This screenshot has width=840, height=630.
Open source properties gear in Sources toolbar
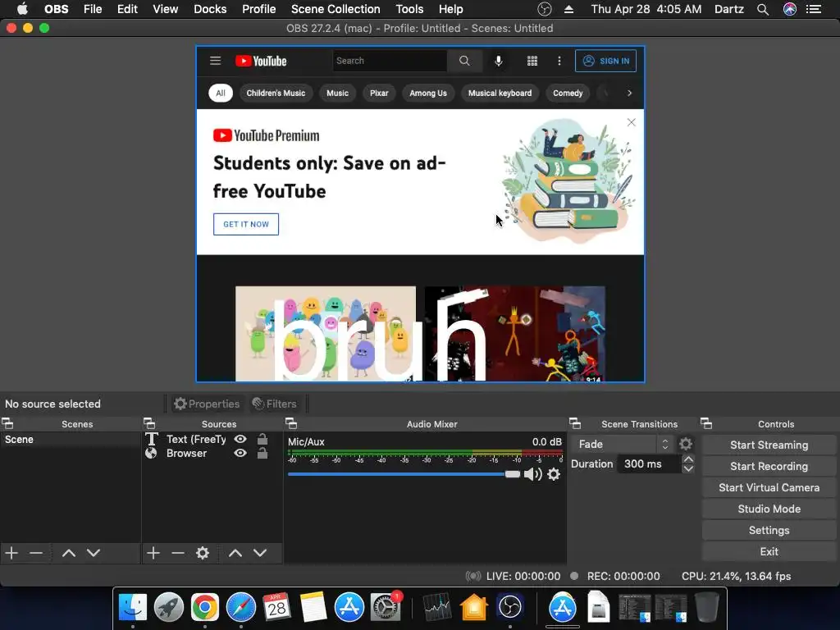(x=203, y=553)
